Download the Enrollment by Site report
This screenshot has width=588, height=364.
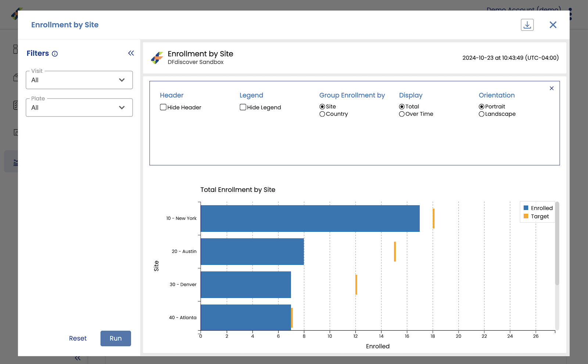pyautogui.click(x=527, y=25)
